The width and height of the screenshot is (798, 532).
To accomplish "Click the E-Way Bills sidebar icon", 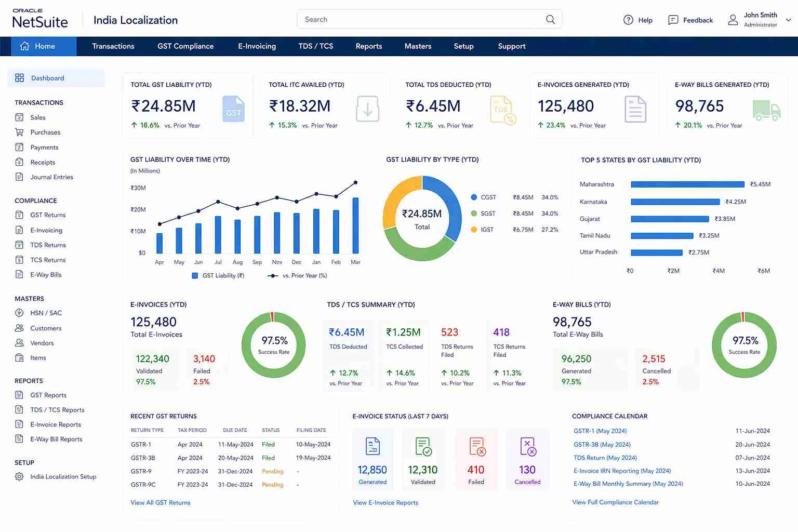I will click(x=19, y=274).
